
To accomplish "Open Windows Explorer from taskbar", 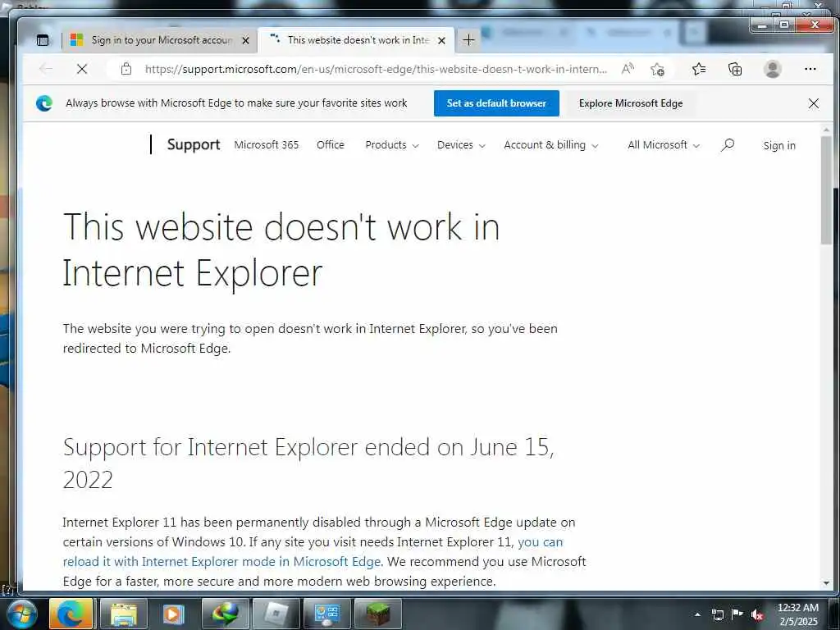I will pos(123,614).
